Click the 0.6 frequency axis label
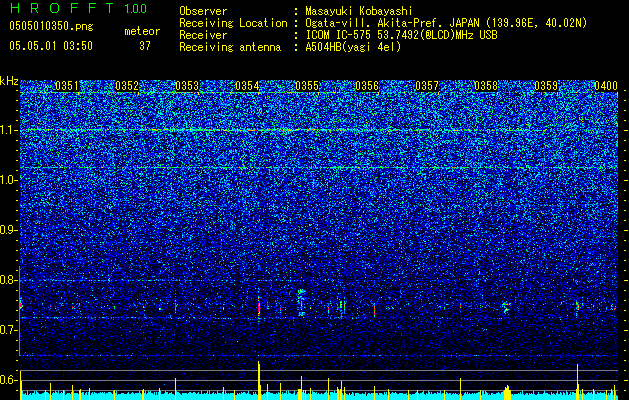Image resolution: width=629 pixels, height=400 pixels. pyautogui.click(x=7, y=380)
